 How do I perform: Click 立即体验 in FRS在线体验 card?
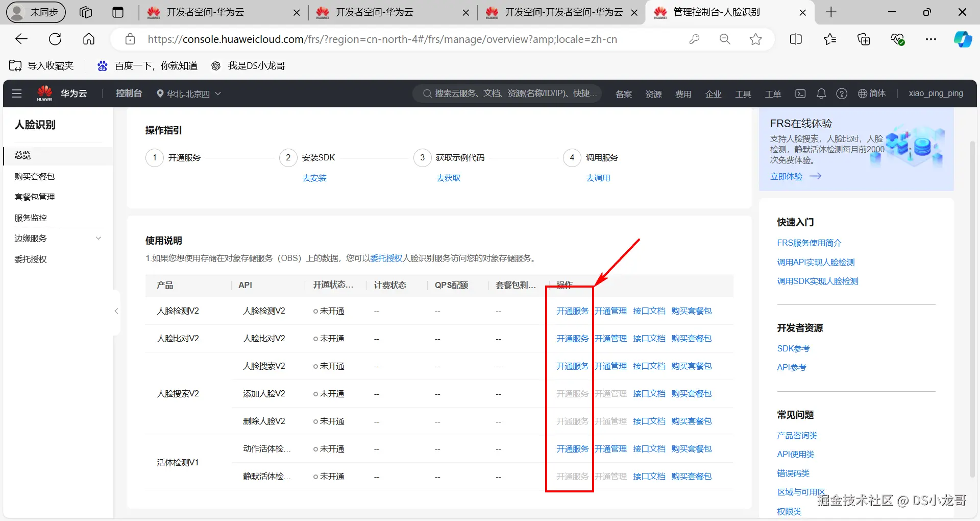click(795, 177)
